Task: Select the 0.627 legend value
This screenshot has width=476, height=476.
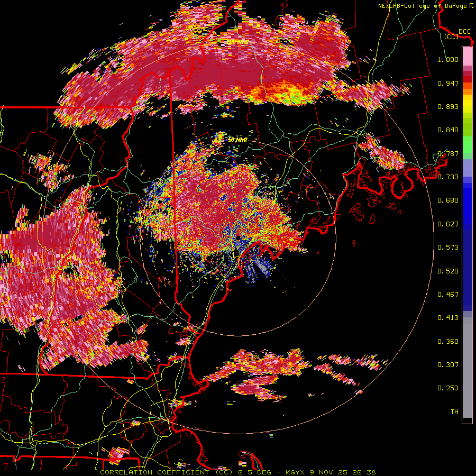Action: coord(448,224)
